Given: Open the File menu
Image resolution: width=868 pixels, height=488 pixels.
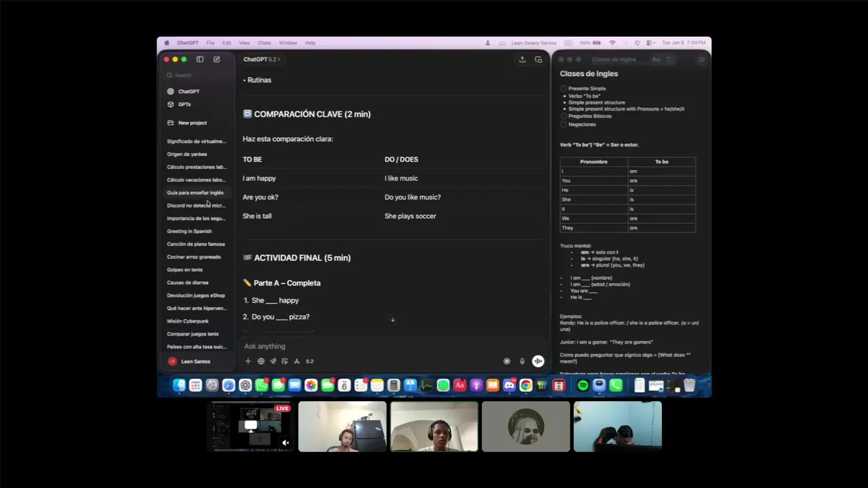Looking at the screenshot, I should pos(210,43).
